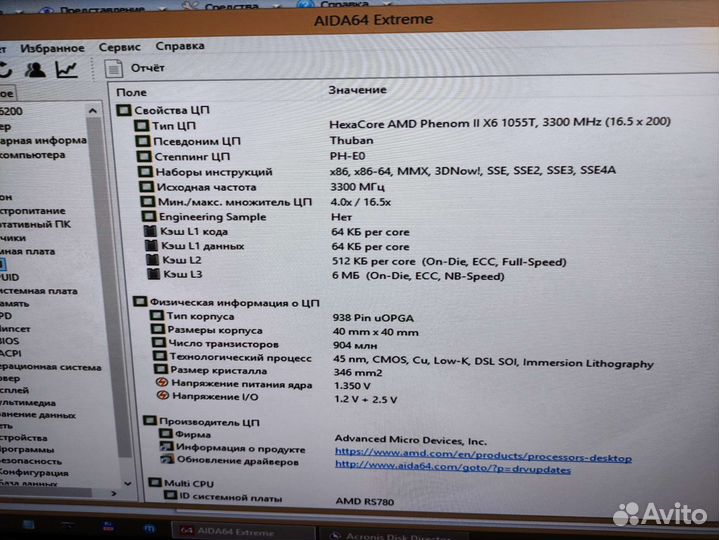
Task: Open the Избранное menu
Action: [52, 48]
